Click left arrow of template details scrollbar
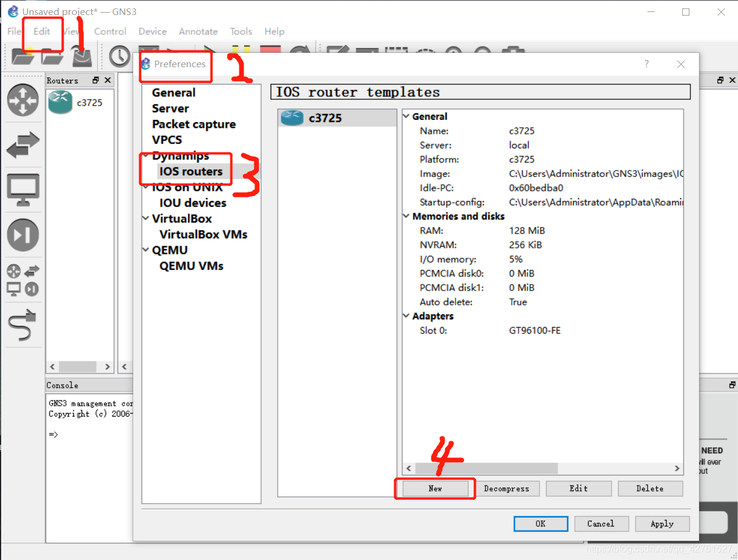738x560 pixels. pyautogui.click(x=409, y=468)
